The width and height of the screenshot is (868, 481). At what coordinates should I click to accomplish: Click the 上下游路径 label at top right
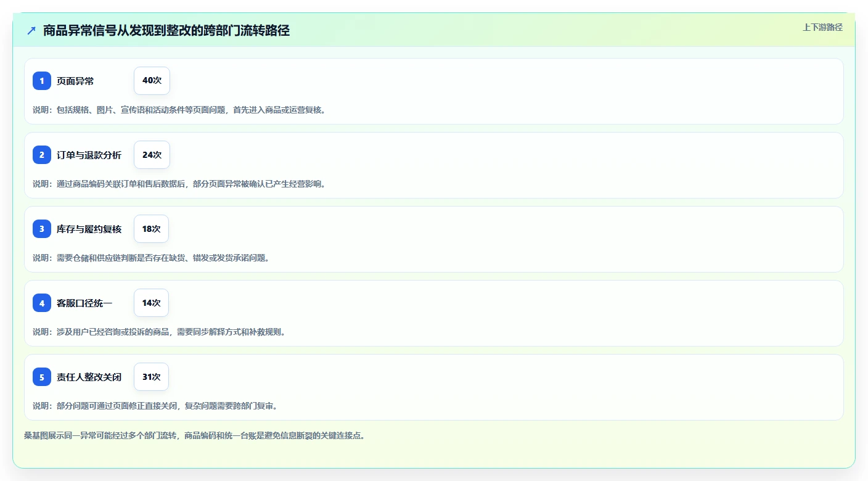tap(822, 27)
